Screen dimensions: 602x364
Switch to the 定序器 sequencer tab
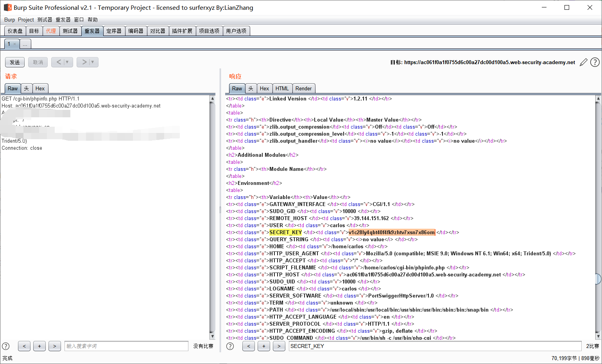point(114,31)
